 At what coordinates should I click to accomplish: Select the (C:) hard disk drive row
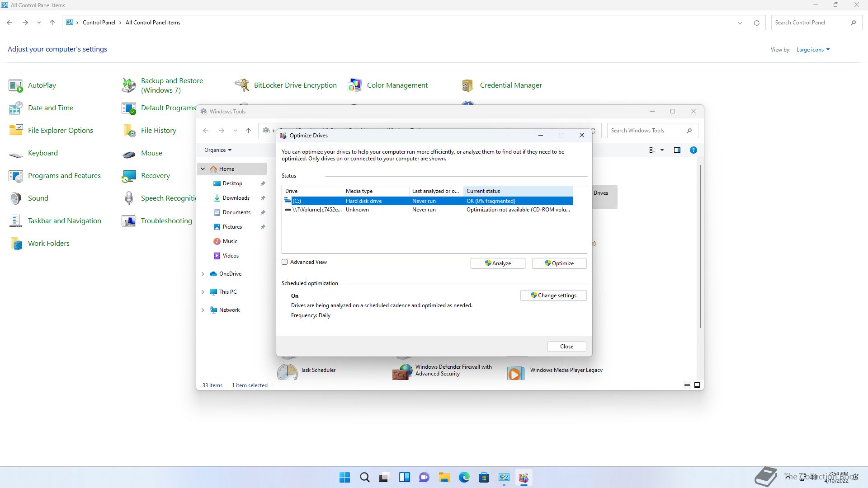(x=428, y=201)
